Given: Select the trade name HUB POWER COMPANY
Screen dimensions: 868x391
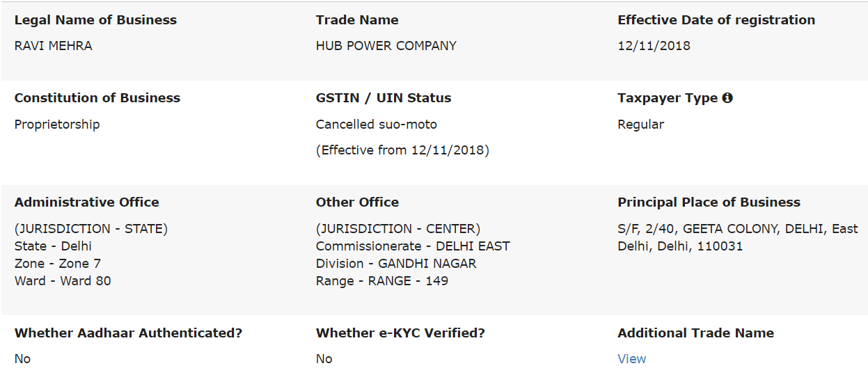Looking at the screenshot, I should [x=386, y=46].
